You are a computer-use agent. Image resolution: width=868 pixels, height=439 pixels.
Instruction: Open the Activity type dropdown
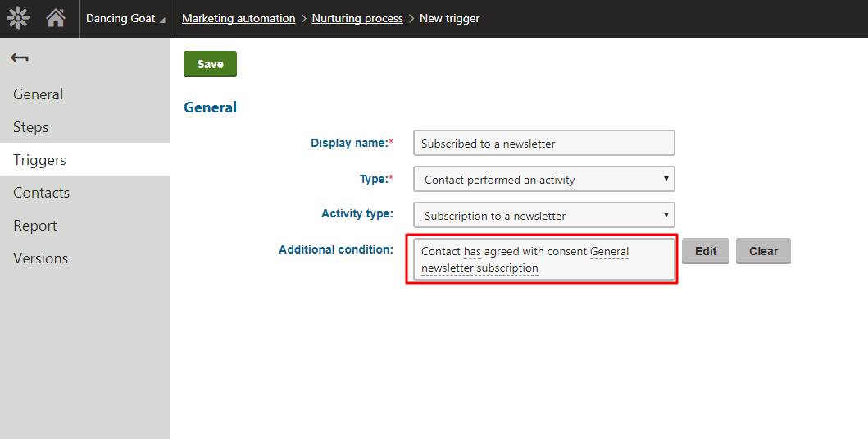click(544, 215)
